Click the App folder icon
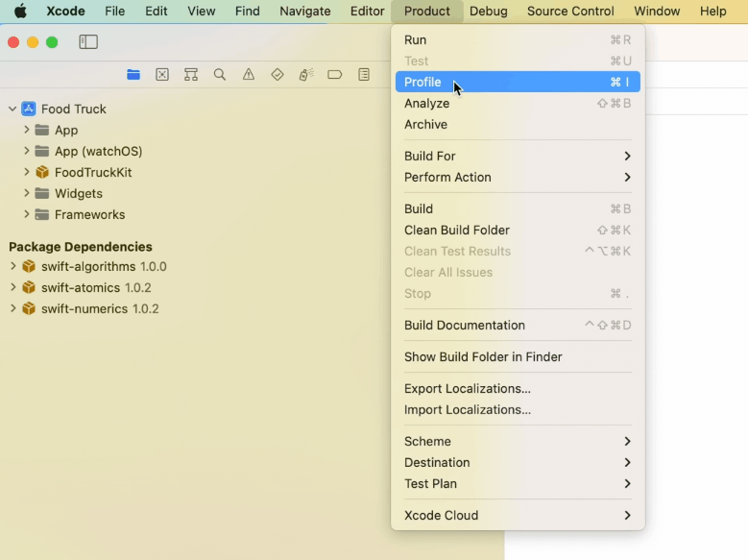The width and height of the screenshot is (748, 560). [x=42, y=130]
